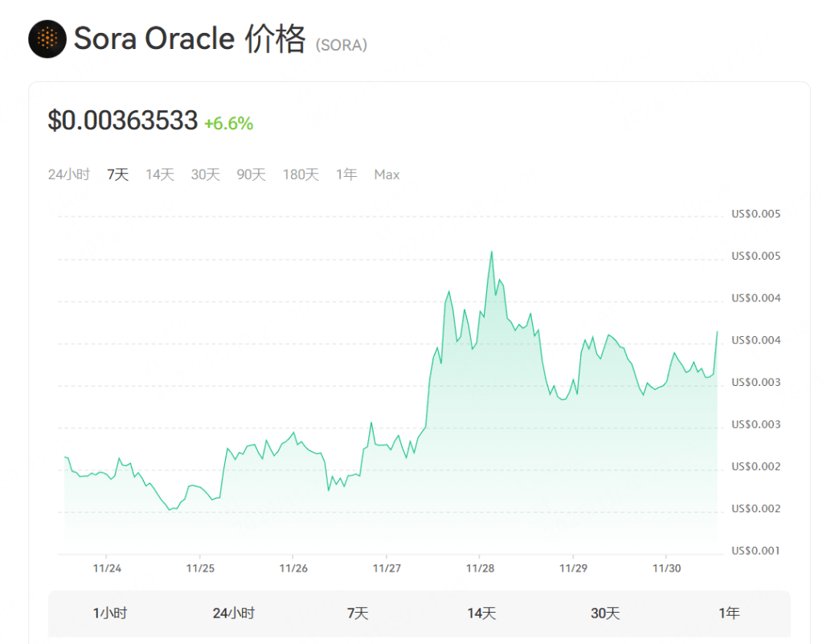Show the Max price history

pos(387,174)
